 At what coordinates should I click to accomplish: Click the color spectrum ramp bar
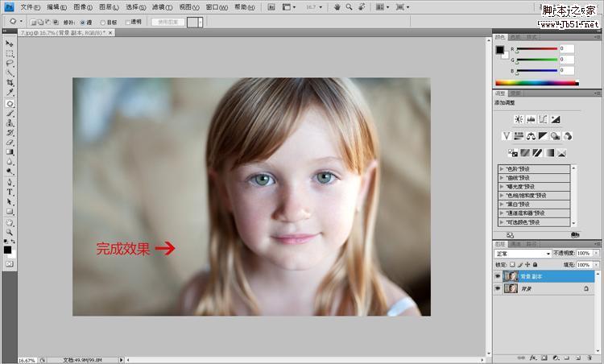pyautogui.click(x=537, y=82)
